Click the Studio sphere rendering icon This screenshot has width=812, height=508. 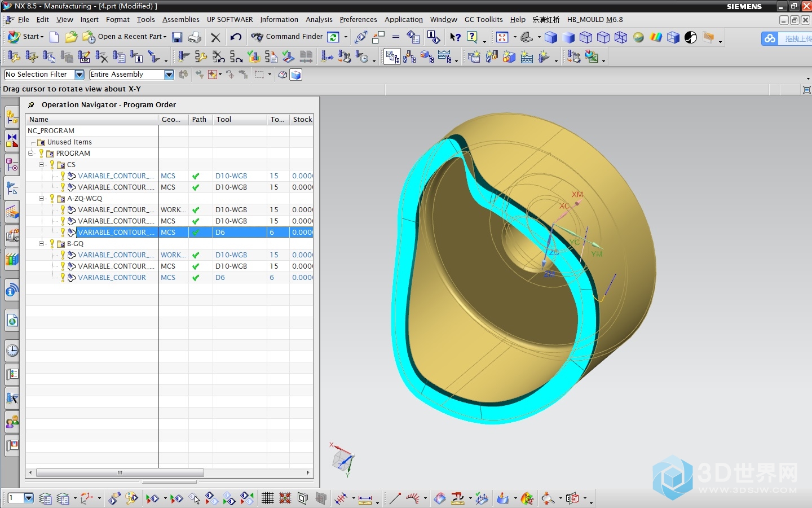[638, 37]
